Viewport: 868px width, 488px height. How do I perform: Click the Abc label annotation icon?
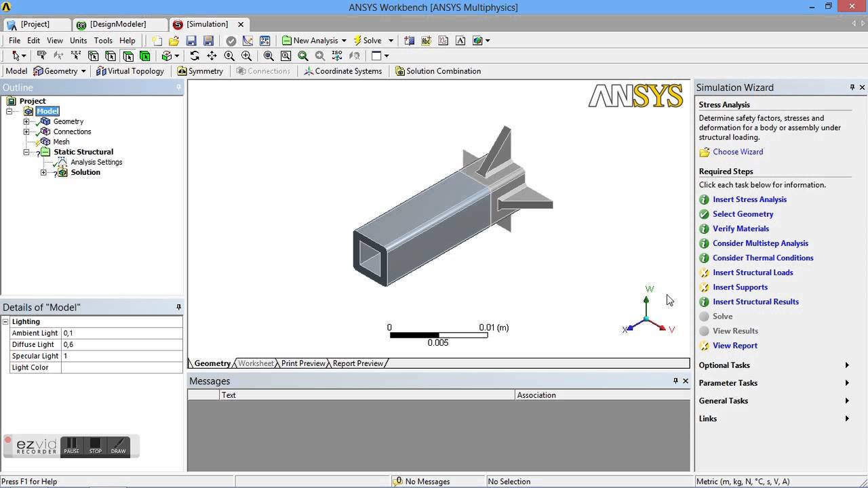427,41
